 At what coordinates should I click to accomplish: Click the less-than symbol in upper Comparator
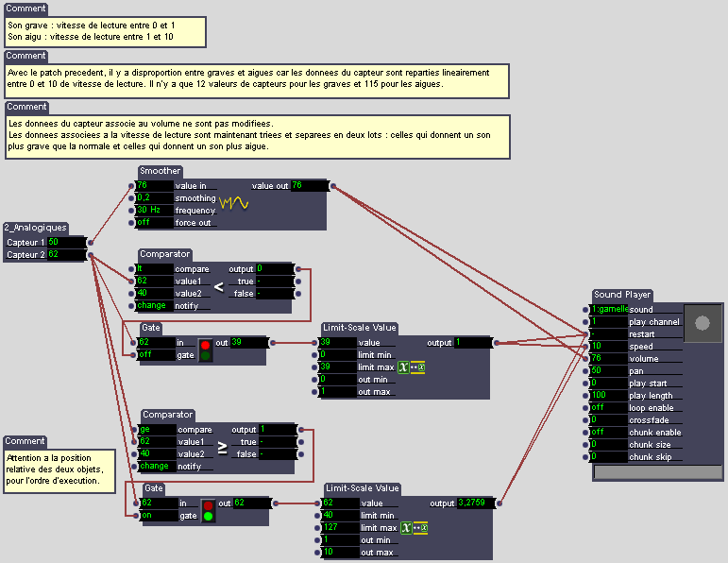click(218, 285)
